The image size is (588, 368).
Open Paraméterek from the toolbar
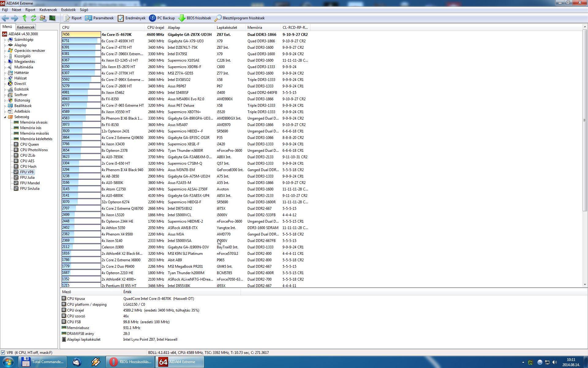99,18
